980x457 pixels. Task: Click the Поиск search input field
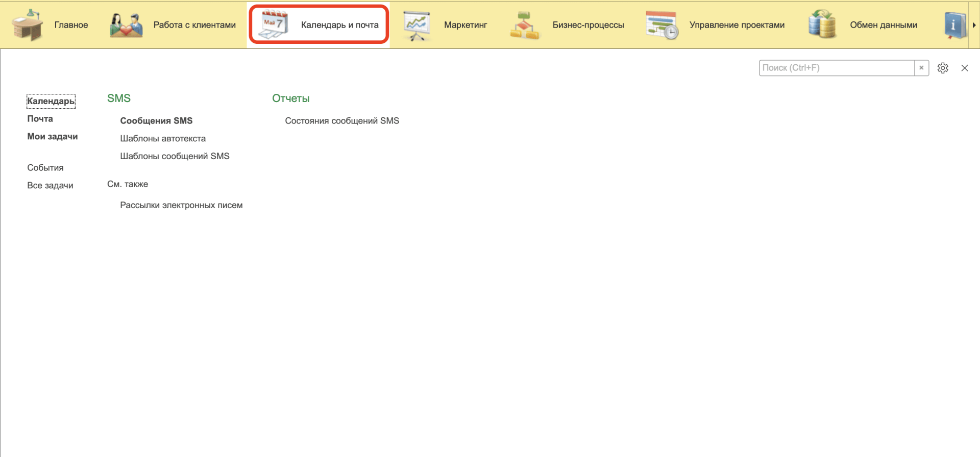pyautogui.click(x=836, y=68)
